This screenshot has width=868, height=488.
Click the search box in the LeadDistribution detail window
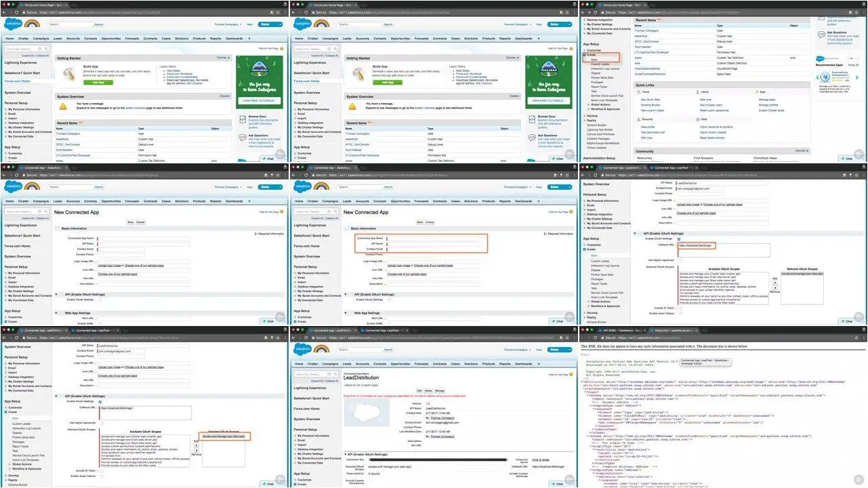(360, 349)
